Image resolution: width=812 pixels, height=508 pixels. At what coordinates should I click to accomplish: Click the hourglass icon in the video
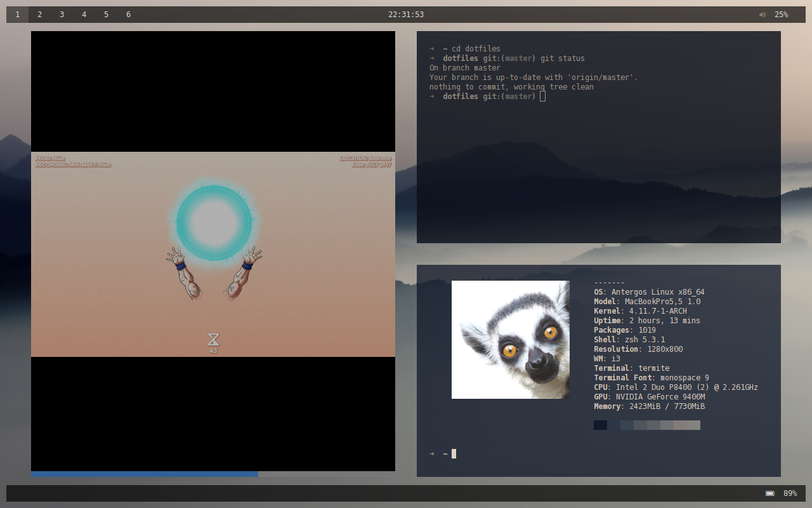click(213, 339)
